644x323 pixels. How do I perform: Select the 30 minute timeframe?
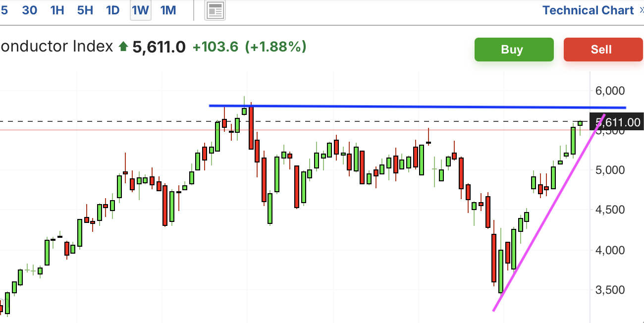(x=30, y=10)
